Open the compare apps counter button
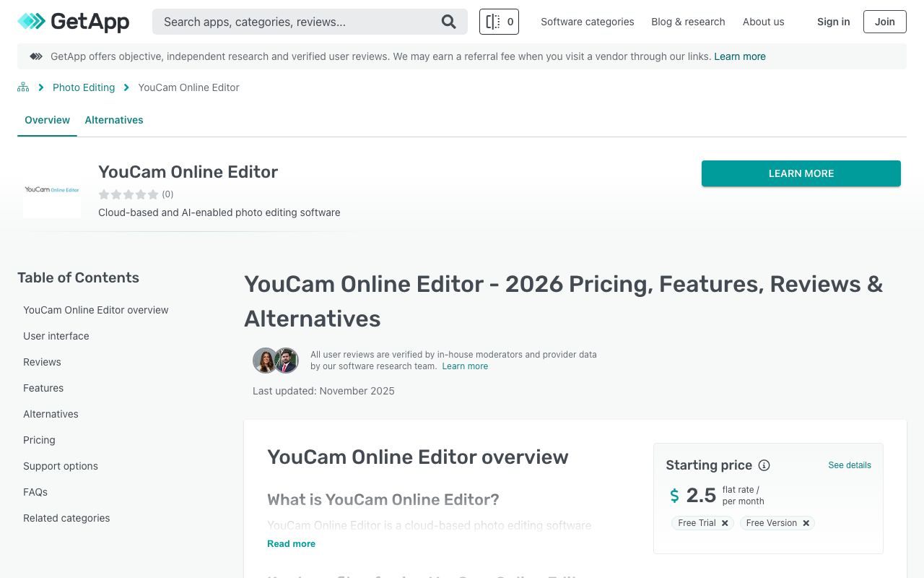 point(499,22)
